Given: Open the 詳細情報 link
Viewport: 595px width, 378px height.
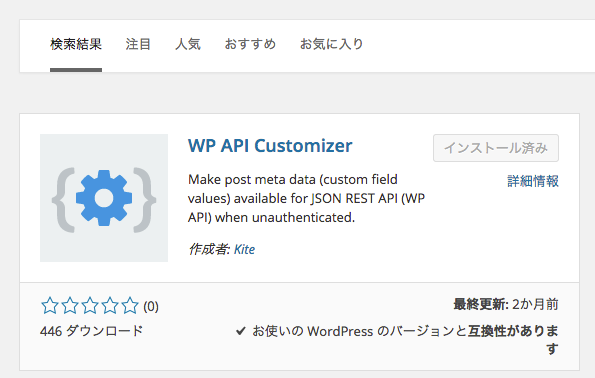Looking at the screenshot, I should 533,181.
